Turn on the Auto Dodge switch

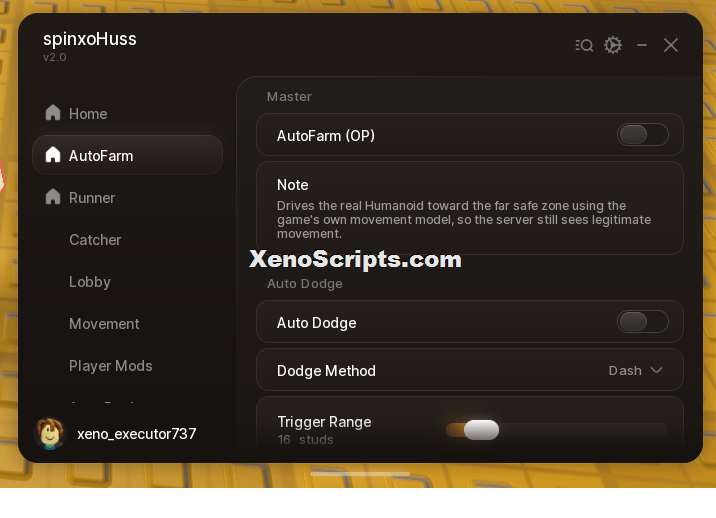tap(642, 322)
